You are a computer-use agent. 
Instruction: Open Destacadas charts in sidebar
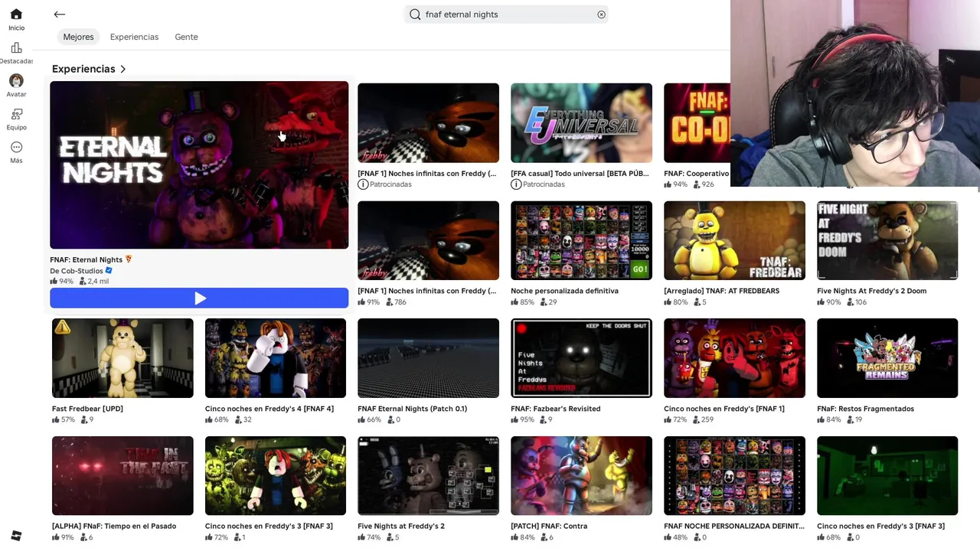(x=16, y=54)
